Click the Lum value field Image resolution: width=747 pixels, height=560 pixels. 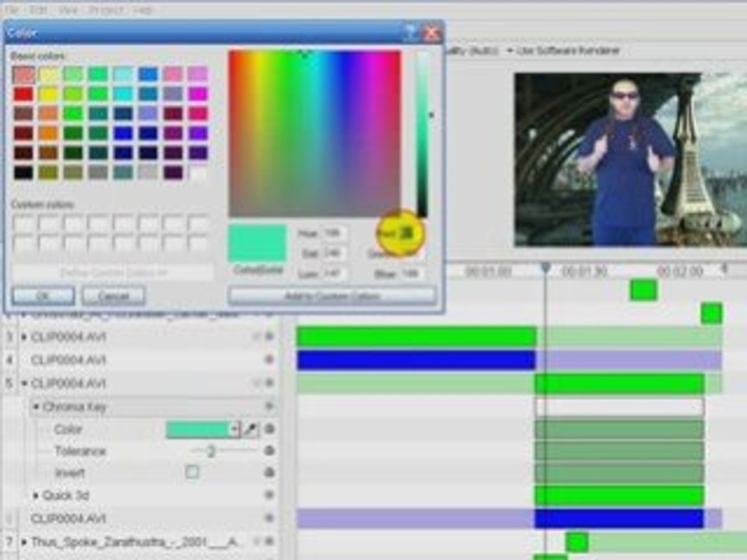tap(334, 274)
